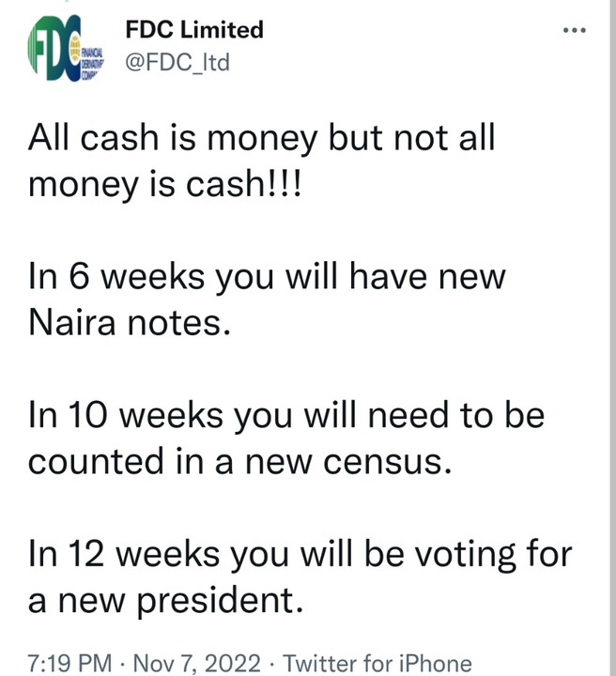Click the line "All cash is money but not all"
The height and width of the screenshot is (676, 616).
(x=261, y=139)
